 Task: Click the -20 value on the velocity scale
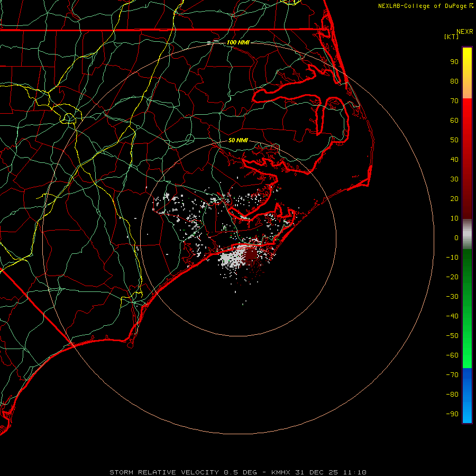click(452, 277)
